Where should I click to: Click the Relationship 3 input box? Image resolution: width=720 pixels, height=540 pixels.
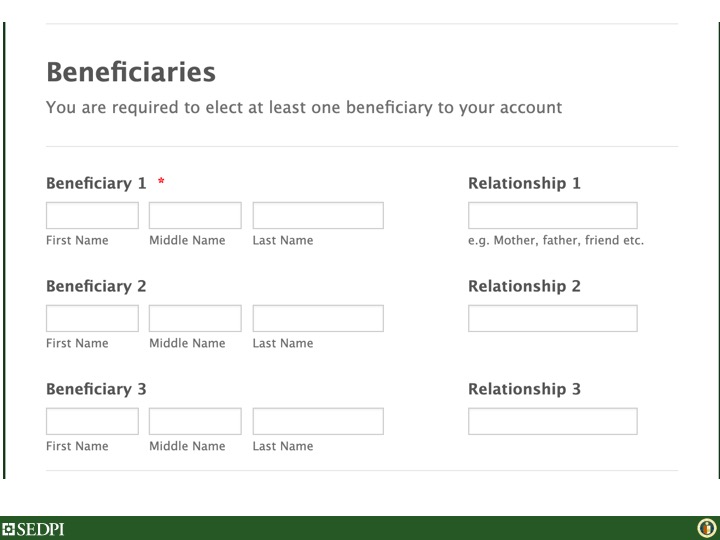(552, 422)
